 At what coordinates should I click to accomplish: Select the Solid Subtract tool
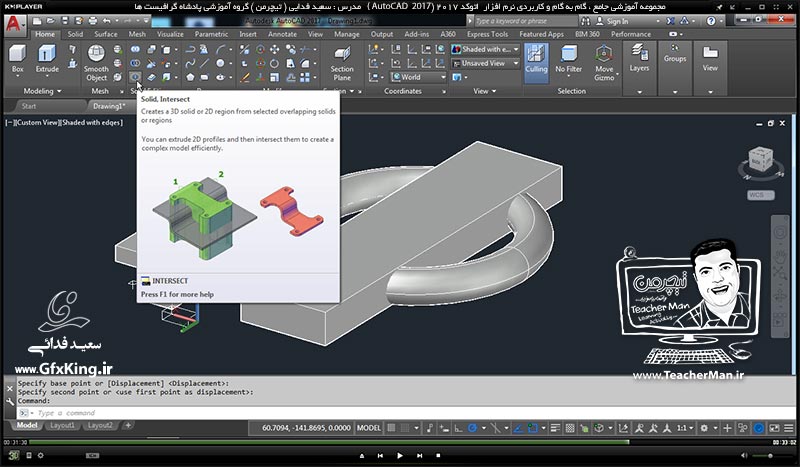[135, 63]
